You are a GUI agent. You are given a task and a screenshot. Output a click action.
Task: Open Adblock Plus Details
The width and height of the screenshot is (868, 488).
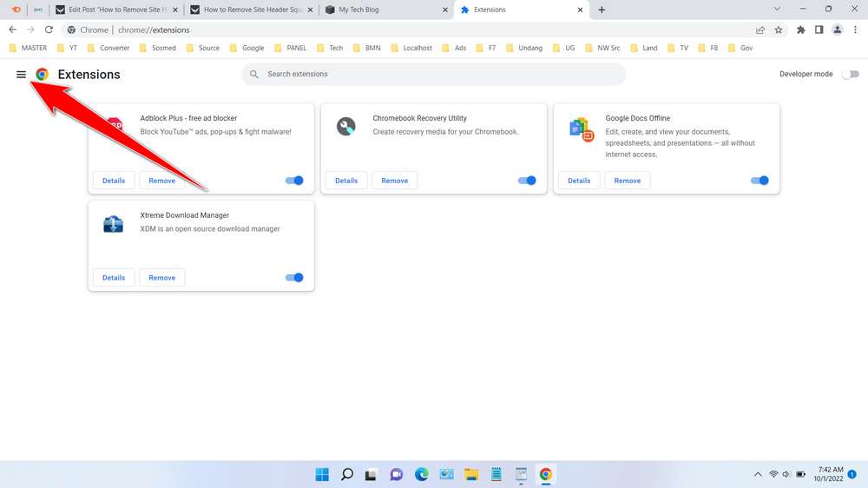114,181
